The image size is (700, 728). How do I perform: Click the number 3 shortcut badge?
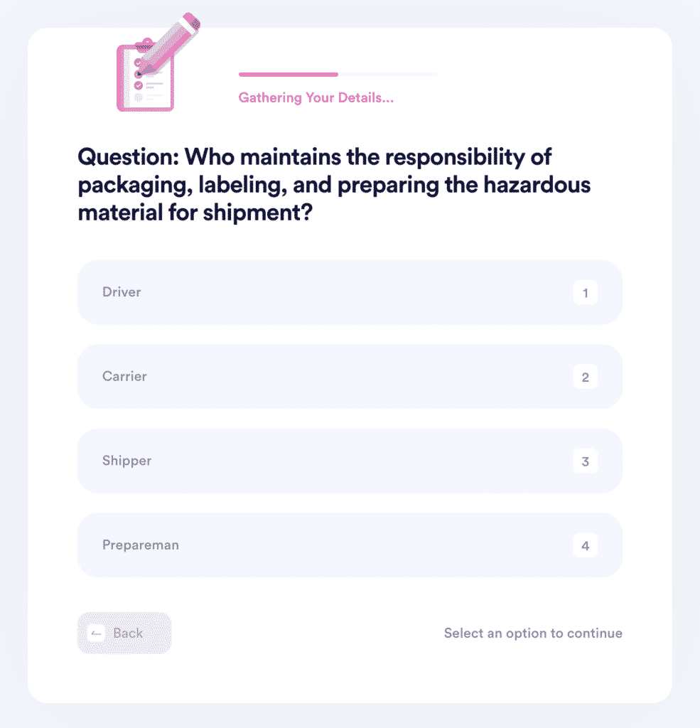585,461
